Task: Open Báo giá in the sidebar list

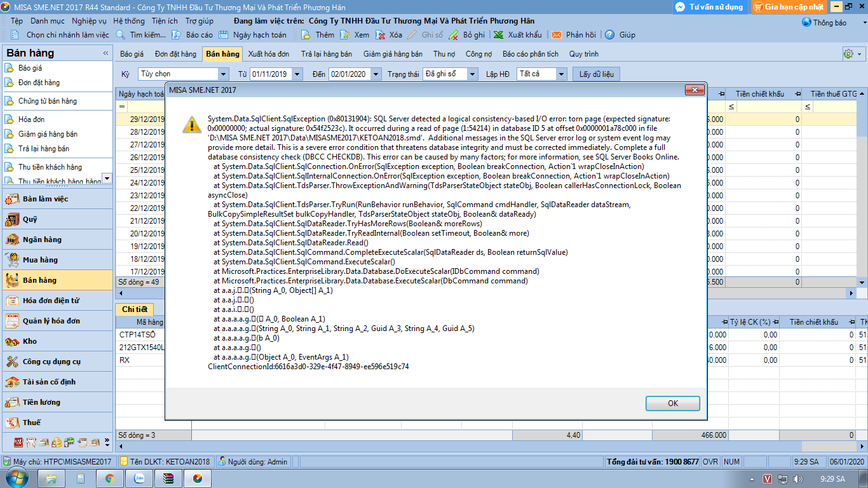Action: [x=30, y=68]
